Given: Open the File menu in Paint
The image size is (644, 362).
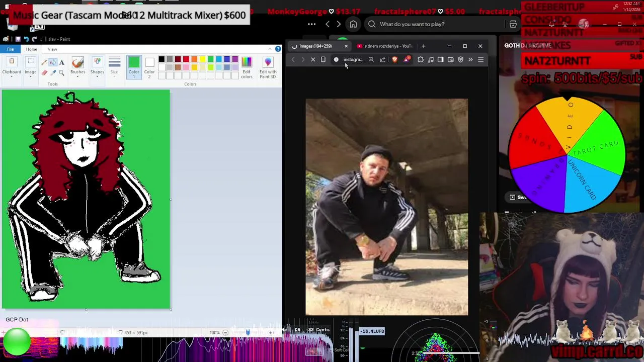Looking at the screenshot, I should pos(10,49).
